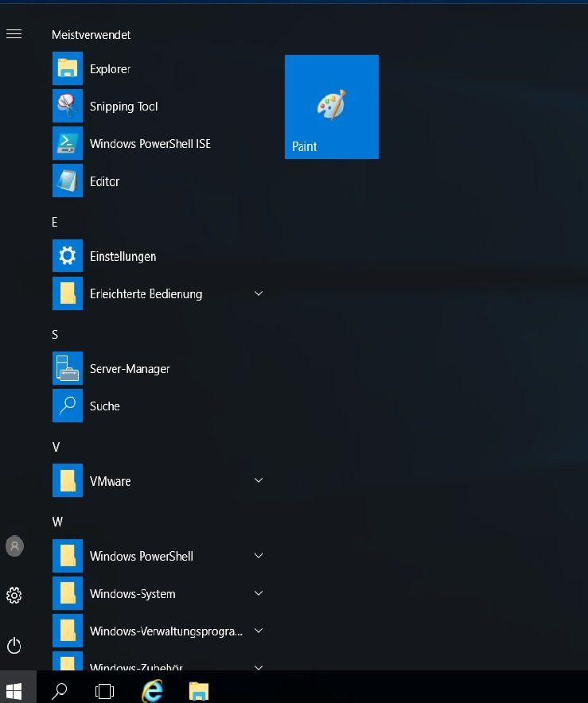Click the letter V section header
This screenshot has width=588, height=703.
(56, 447)
